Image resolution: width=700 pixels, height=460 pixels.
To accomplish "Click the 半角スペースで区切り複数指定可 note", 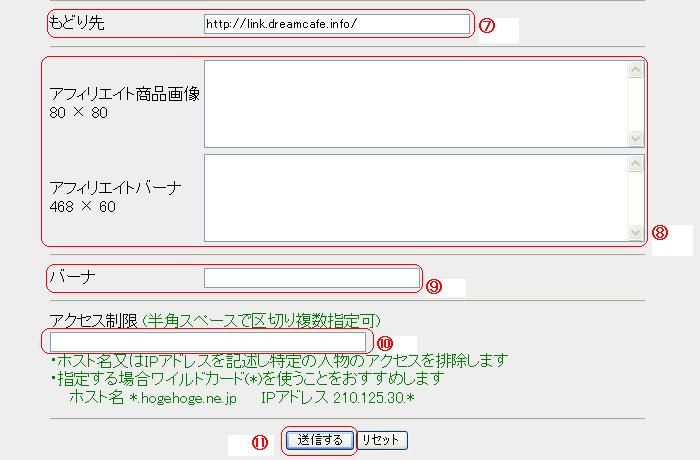I will [x=262, y=321].
